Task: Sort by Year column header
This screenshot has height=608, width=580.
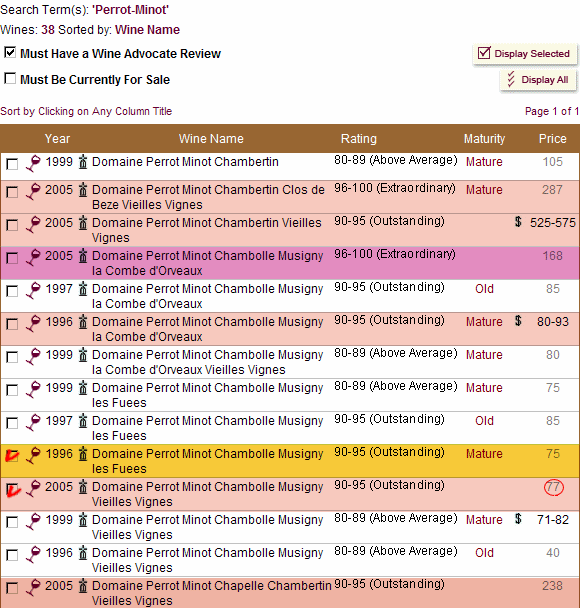Action: [x=57, y=139]
